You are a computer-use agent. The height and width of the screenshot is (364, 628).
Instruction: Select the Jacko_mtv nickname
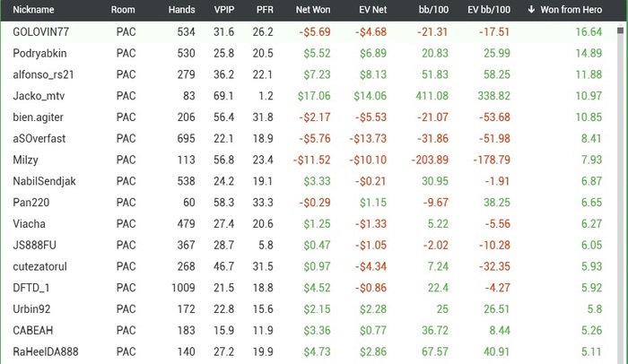[39, 96]
